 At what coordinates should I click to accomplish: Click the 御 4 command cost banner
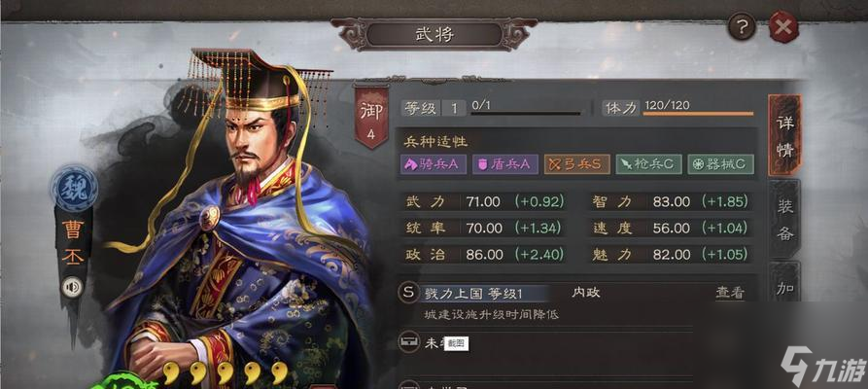point(371,118)
